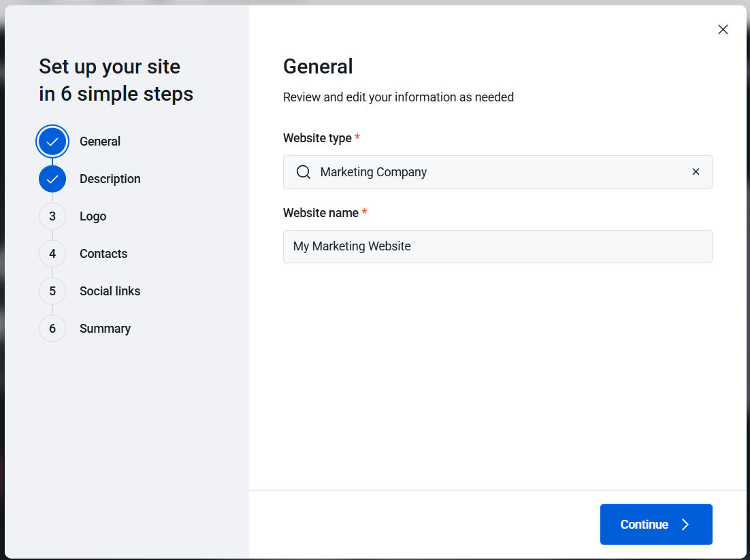This screenshot has width=750, height=560.
Task: Select the step 4 number circle
Action: [x=52, y=254]
